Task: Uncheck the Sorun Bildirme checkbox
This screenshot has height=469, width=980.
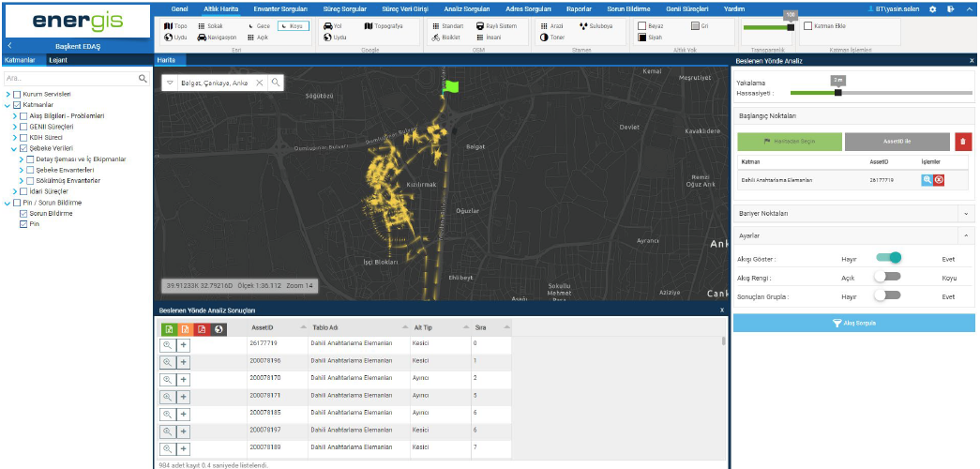Action: 23,214
